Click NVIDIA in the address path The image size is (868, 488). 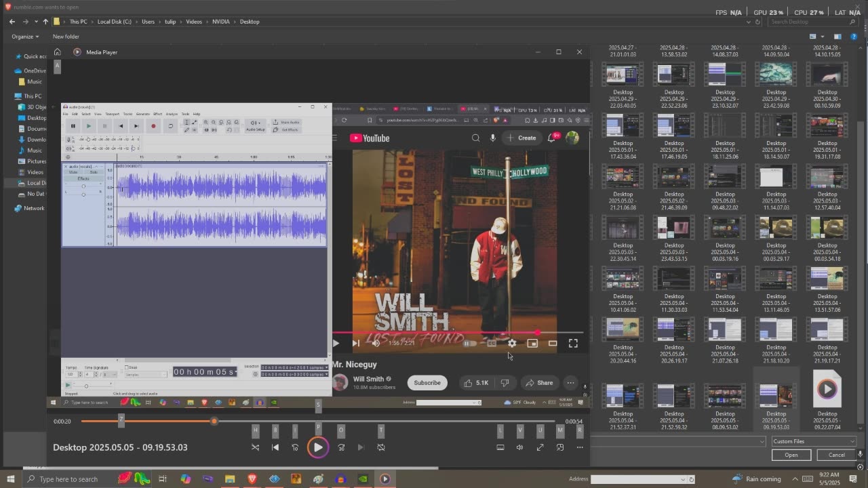point(221,22)
